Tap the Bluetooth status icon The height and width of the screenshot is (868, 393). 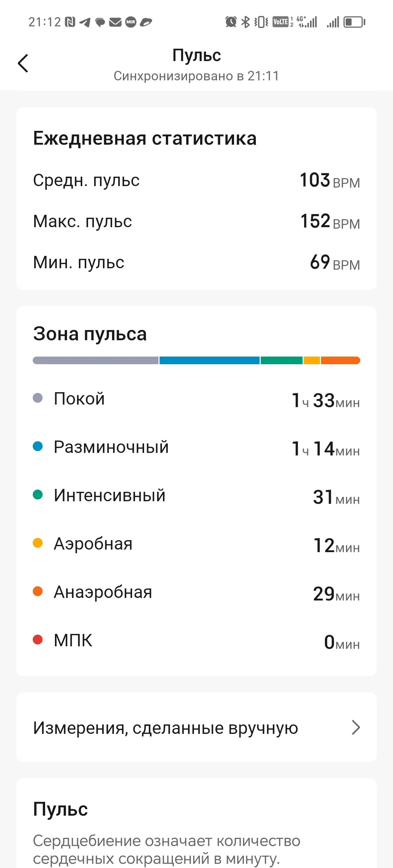(246, 22)
